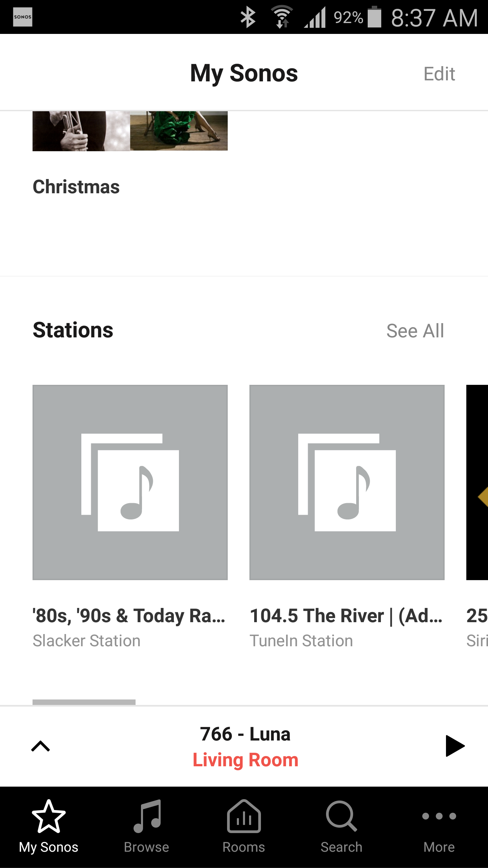Screen dimensions: 488x868
Task: Tap Edit in My Sonos header
Action: [439, 74]
